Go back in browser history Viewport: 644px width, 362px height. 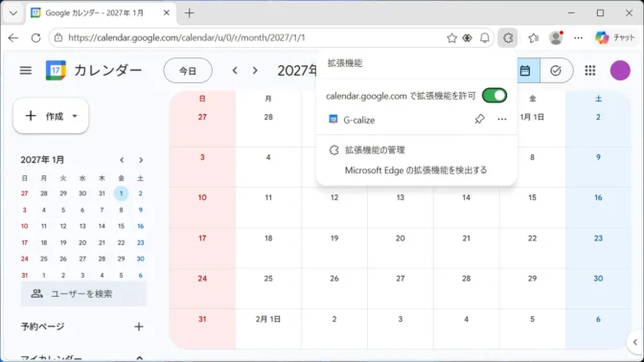coord(13,37)
